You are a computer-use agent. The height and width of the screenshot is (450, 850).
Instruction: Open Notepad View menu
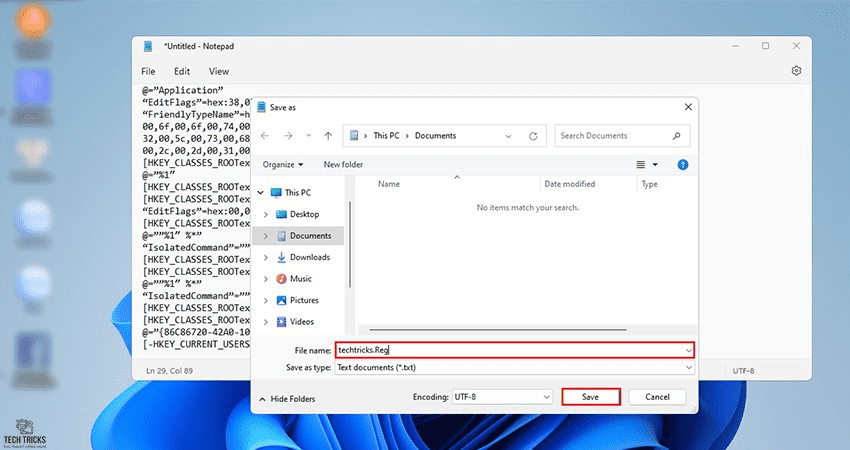[218, 71]
